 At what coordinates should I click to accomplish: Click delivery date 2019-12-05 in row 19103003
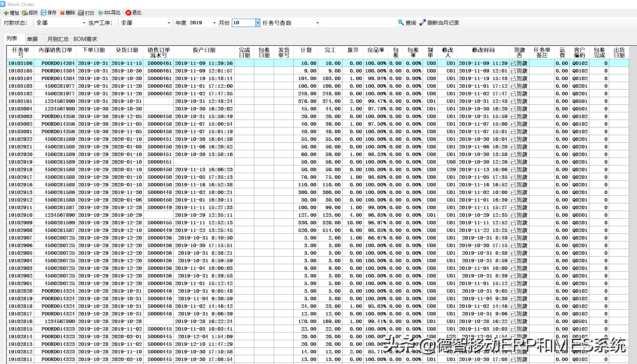point(127,116)
